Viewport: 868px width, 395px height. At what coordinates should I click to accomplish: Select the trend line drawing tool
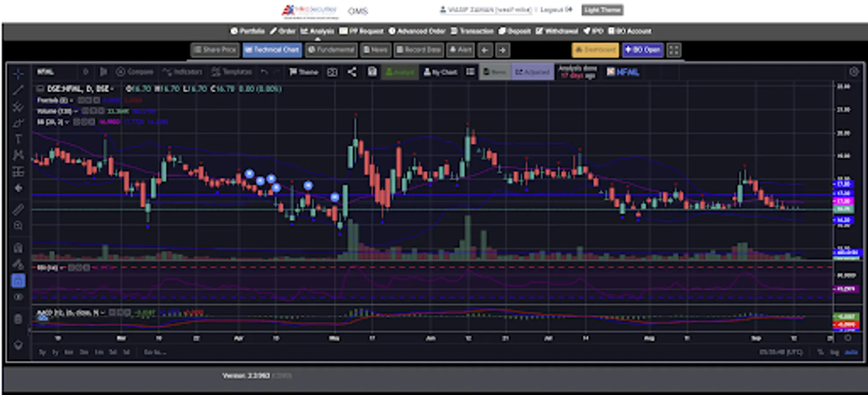pyautogui.click(x=18, y=90)
